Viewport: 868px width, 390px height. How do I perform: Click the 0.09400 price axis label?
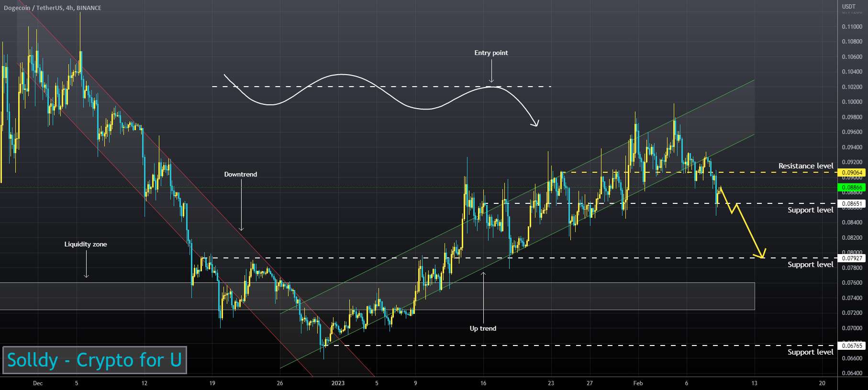tap(852, 147)
